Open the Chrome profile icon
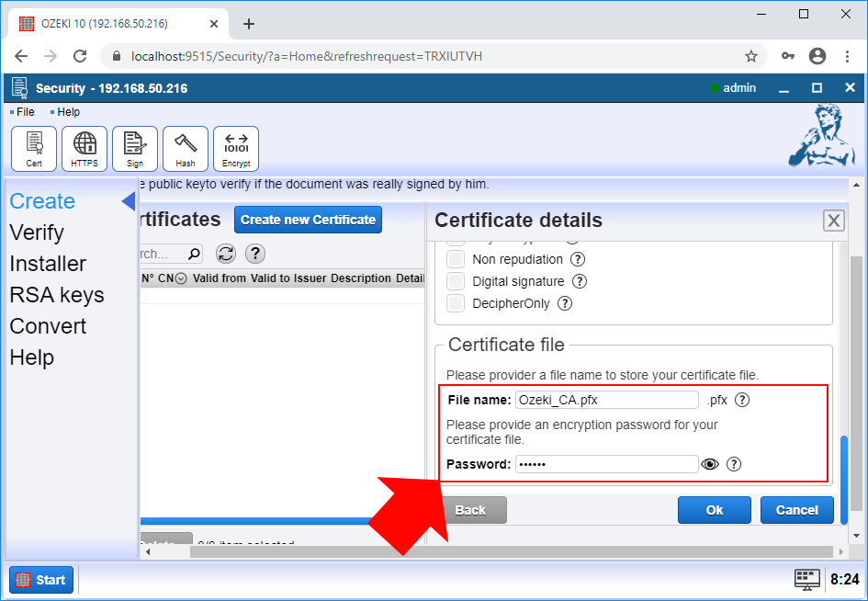 [817, 56]
